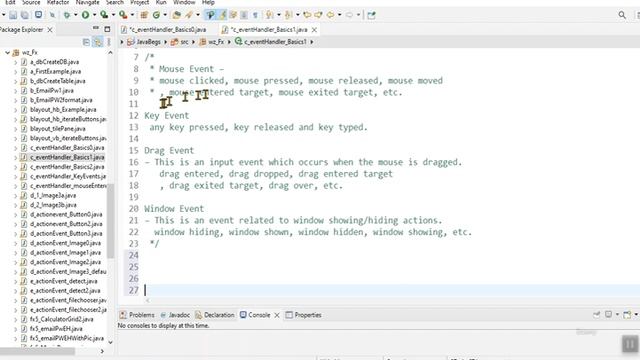Click the Last Edit Location arrow

coord(307,15)
